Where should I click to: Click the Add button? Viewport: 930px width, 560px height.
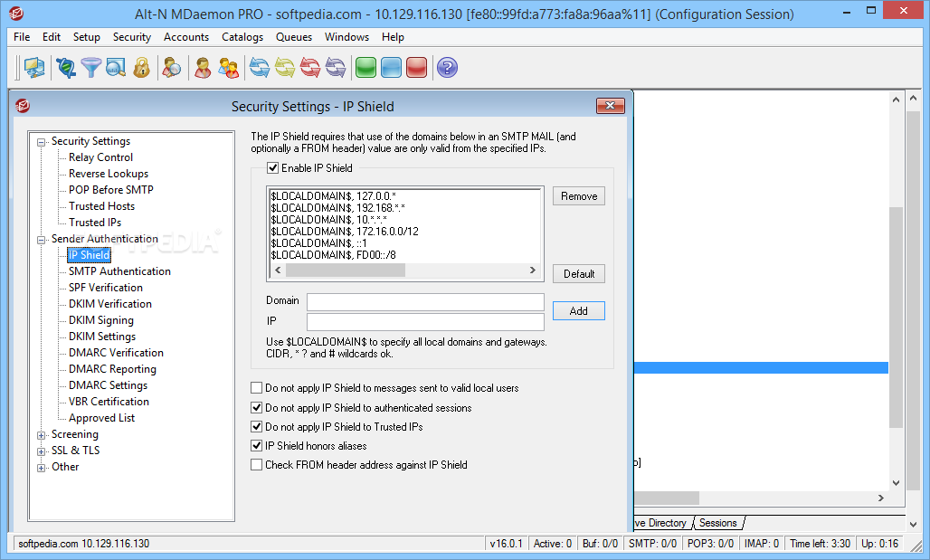579,311
